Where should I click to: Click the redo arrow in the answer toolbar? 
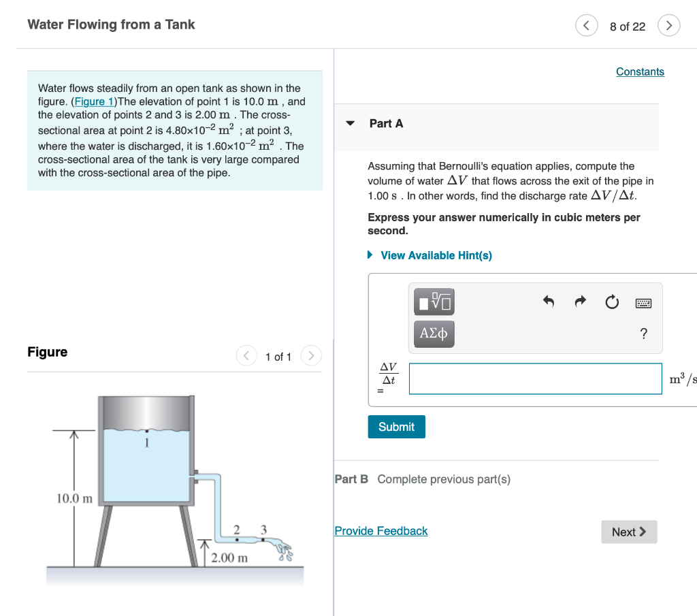(x=580, y=302)
